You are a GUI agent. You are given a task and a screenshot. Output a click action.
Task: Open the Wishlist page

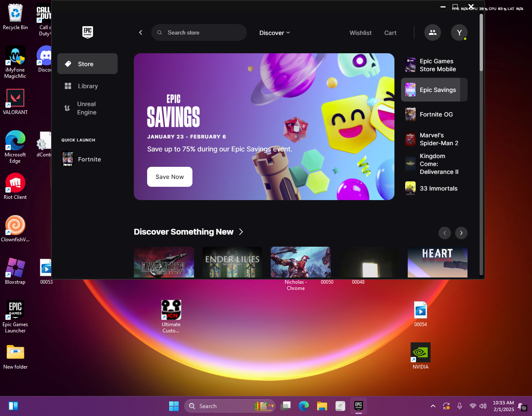(x=360, y=33)
